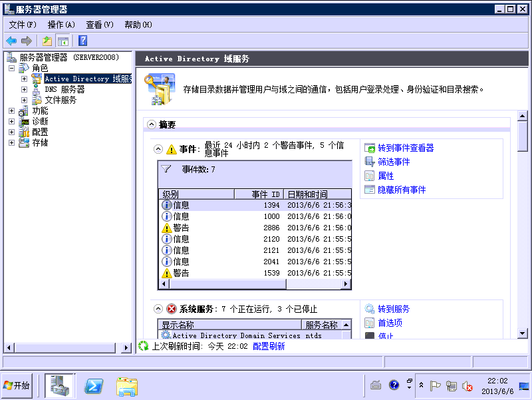Screen dimensions: 532x400
Task: Click the back arrow toolbar icon
Action: pos(11,41)
